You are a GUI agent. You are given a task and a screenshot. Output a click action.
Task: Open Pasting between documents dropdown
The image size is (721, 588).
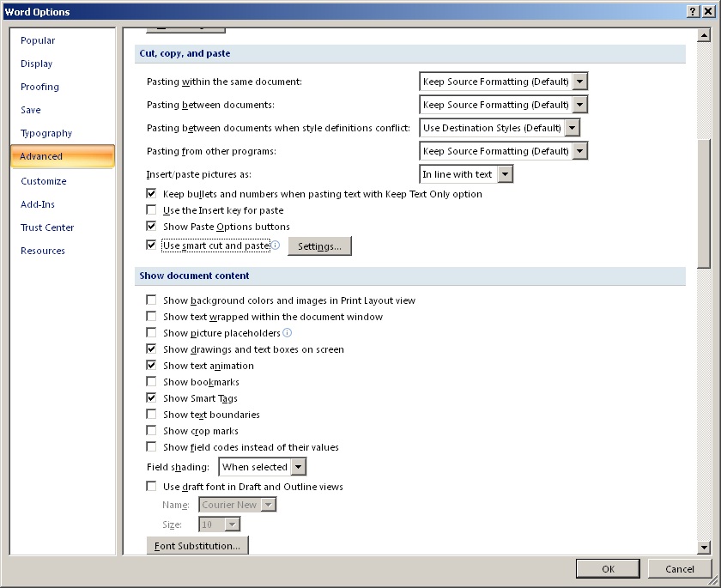[x=580, y=105]
